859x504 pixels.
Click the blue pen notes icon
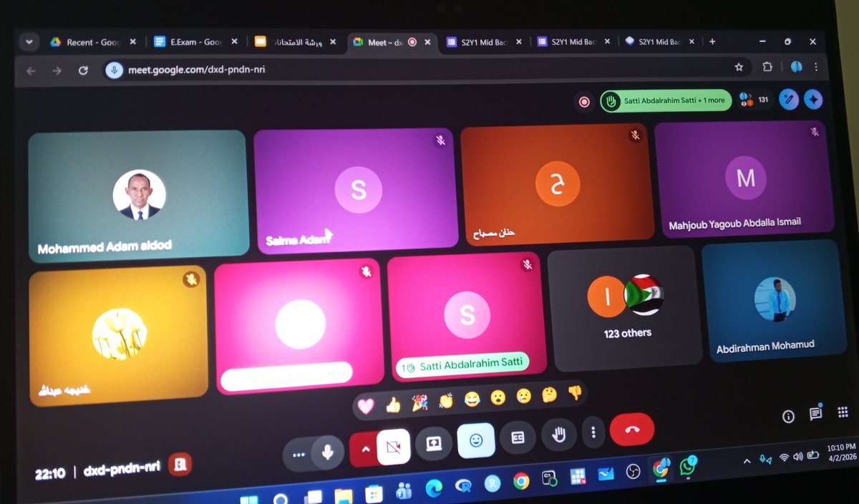(789, 99)
